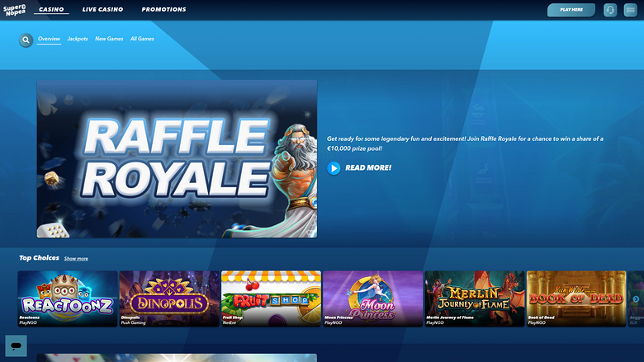The image size is (644, 362).
Task: Go to Live Casino section
Action: click(102, 10)
